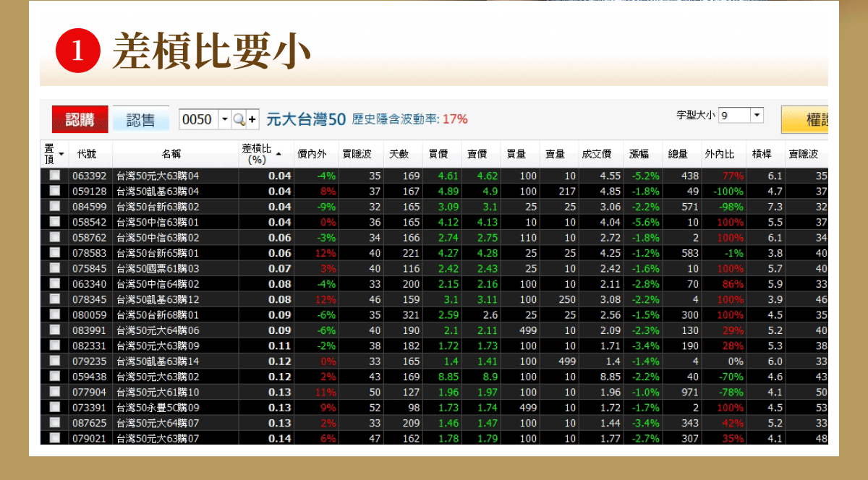The width and height of the screenshot is (868, 480).
Task: Switch to the 認購 (call warrants) tab
Action: point(80,119)
